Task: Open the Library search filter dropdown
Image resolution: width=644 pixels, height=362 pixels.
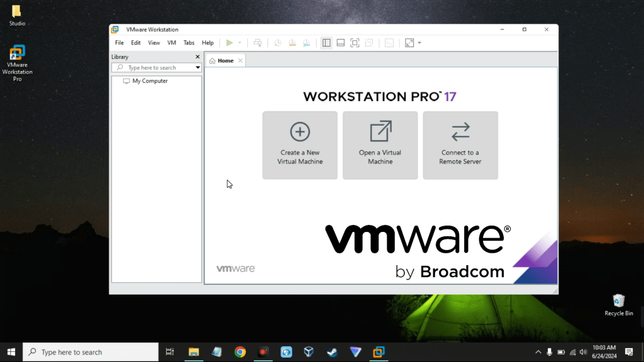Action: tap(197, 68)
